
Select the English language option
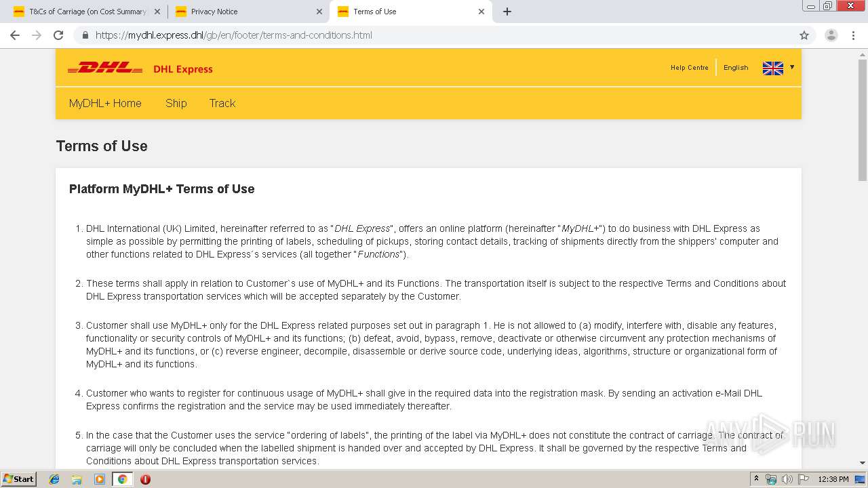point(736,68)
